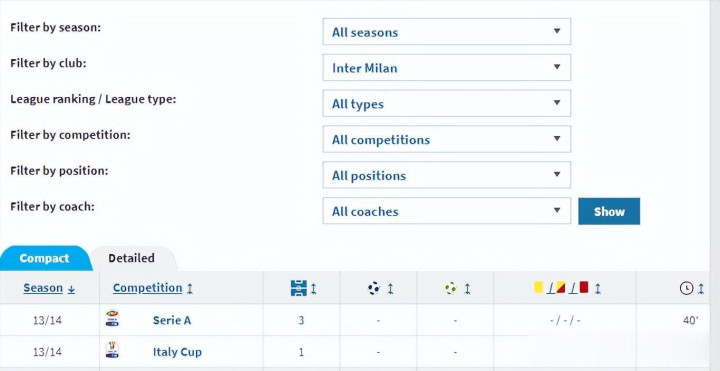Open the All seasons dropdown
Image resolution: width=720 pixels, height=371 pixels.
coord(446,32)
